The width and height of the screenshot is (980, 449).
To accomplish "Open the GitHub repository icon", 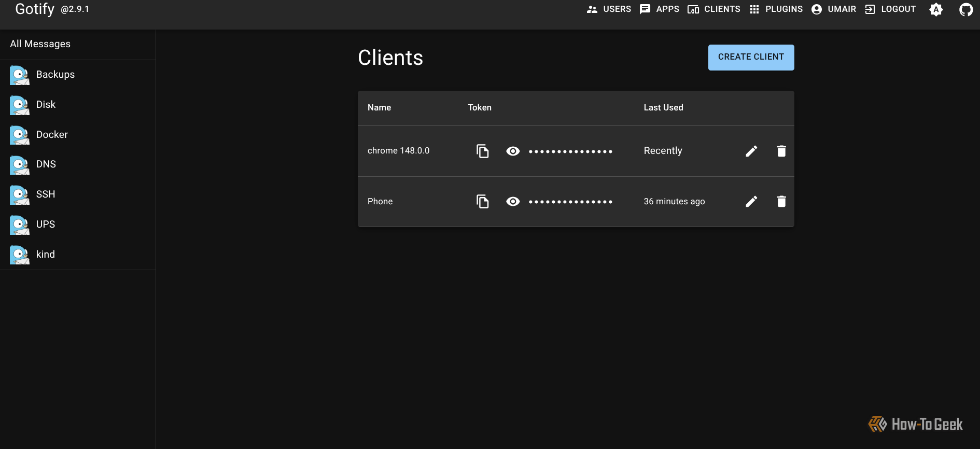I will point(966,9).
